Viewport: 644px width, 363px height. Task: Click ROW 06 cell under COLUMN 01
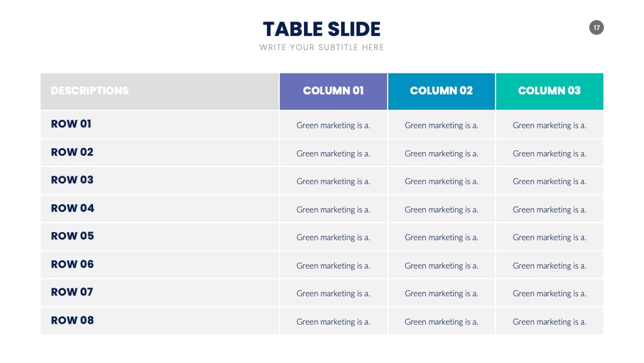point(333,265)
